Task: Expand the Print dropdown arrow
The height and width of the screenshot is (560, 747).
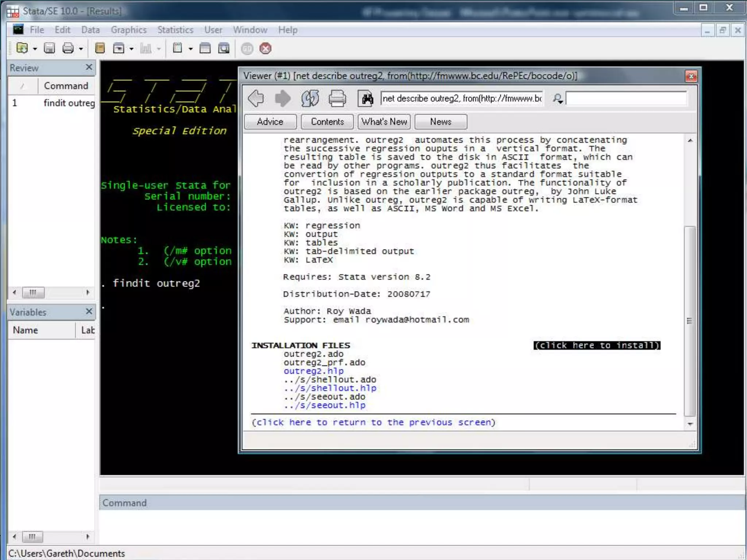Action: coord(81,49)
